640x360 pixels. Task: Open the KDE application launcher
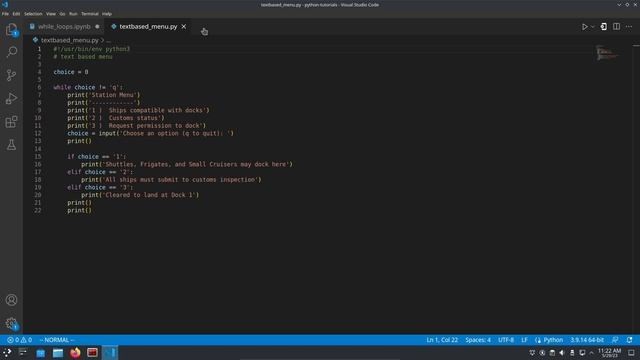[7, 353]
